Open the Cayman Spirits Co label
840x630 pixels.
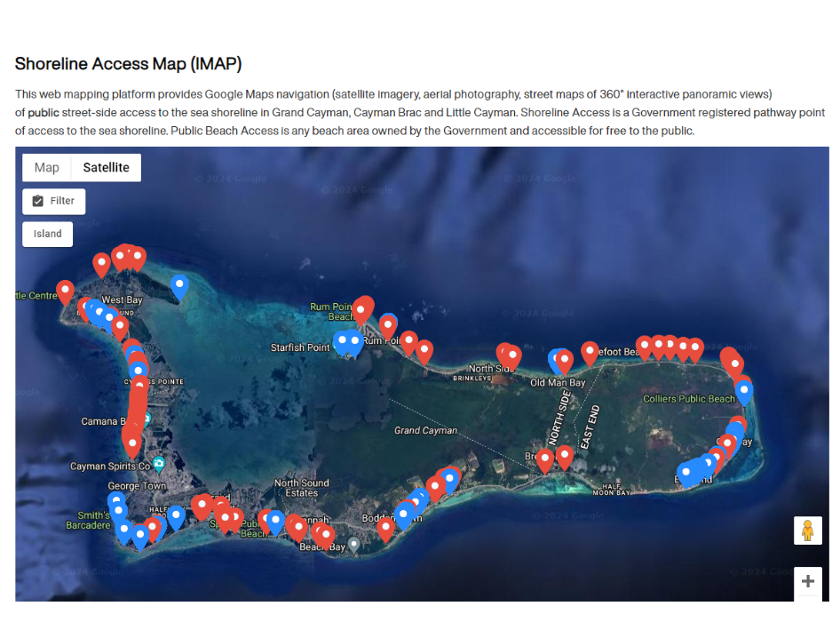coord(110,467)
